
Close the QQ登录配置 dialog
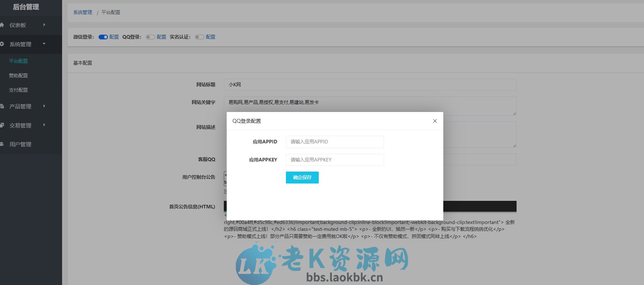(x=435, y=121)
